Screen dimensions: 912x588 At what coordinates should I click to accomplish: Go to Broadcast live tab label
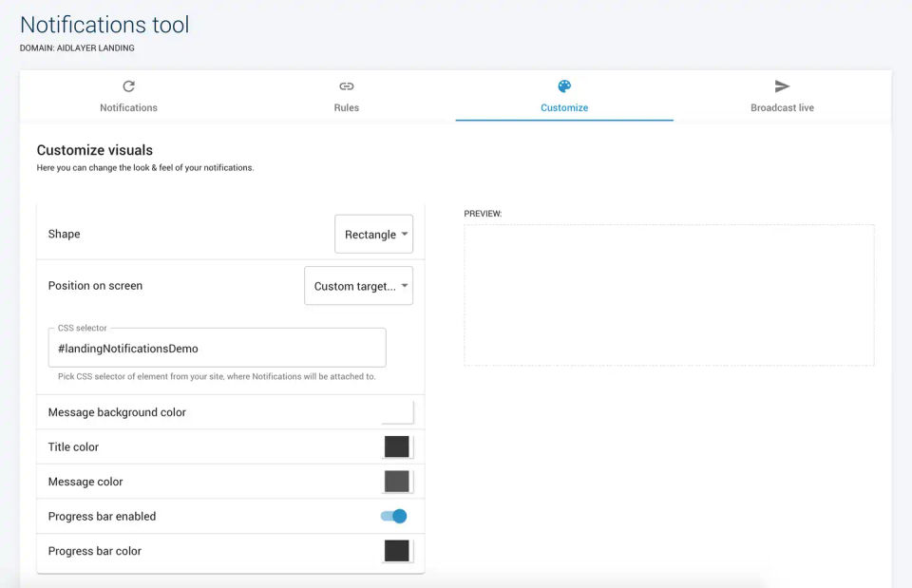click(782, 107)
